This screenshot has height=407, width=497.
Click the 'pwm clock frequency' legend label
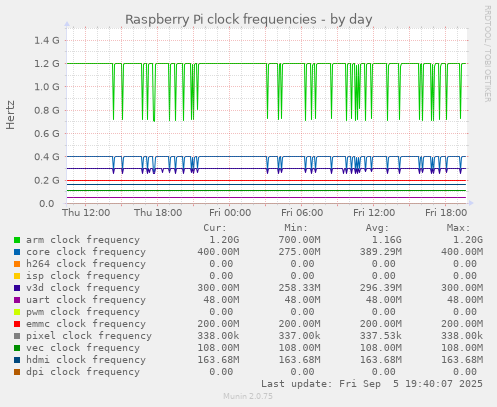83,312
